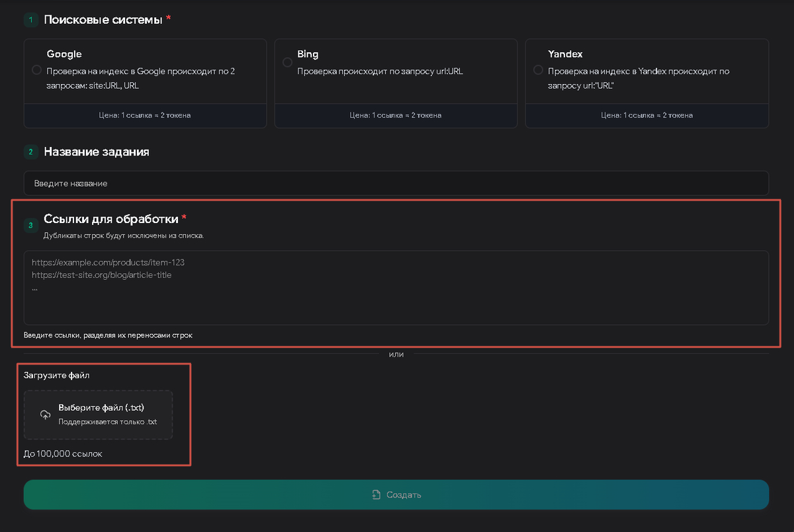Focus the Введите название input field
The height and width of the screenshot is (532, 794).
point(396,183)
